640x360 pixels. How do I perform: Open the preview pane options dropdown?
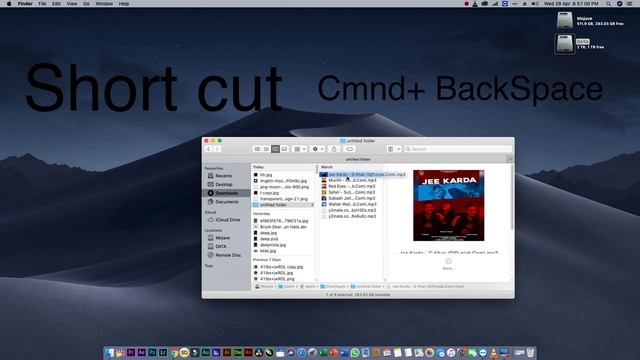(394, 149)
